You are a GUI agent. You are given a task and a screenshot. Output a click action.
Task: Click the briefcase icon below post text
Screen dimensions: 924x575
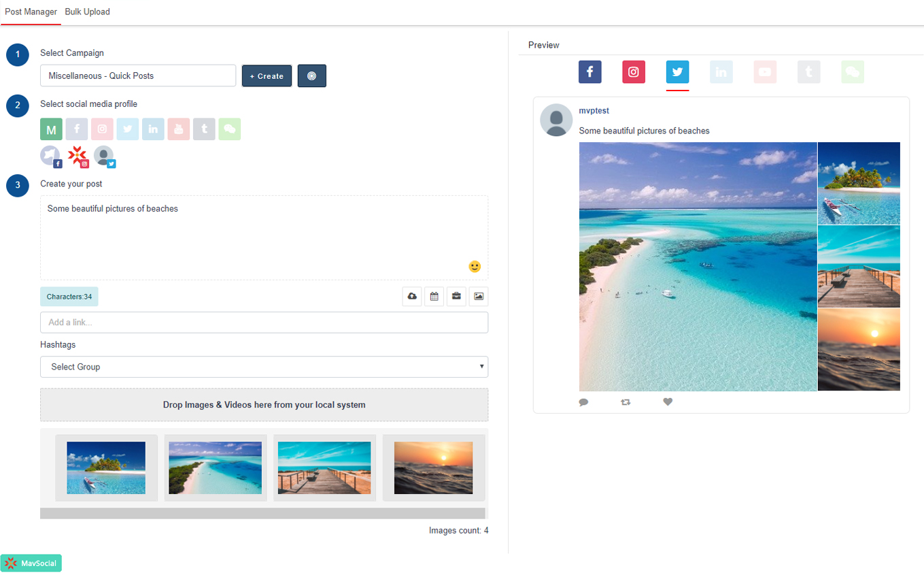tap(456, 297)
